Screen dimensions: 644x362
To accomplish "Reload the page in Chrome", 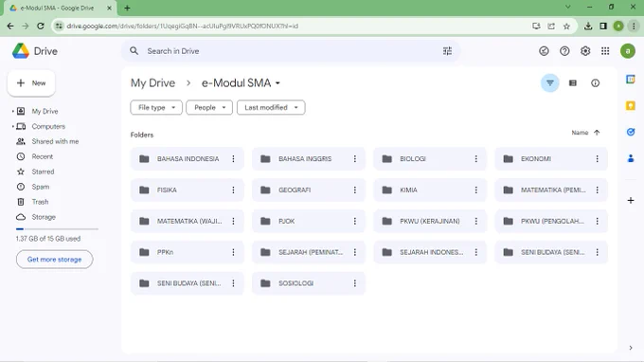I will click(x=40, y=26).
